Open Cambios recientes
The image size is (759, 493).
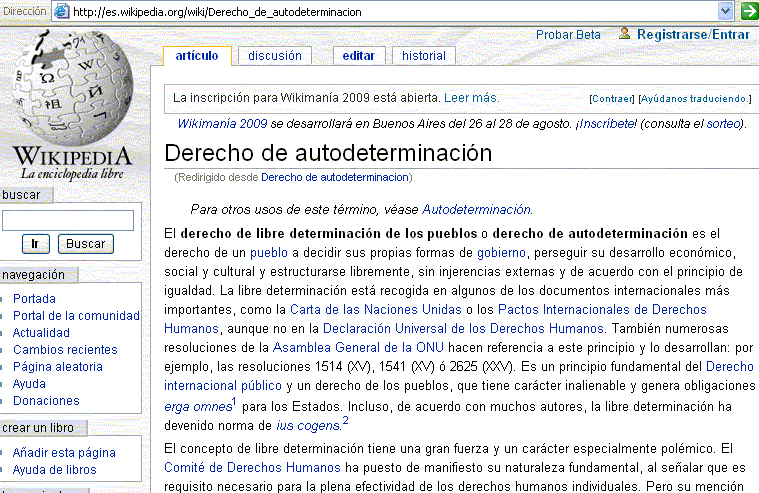tap(65, 350)
